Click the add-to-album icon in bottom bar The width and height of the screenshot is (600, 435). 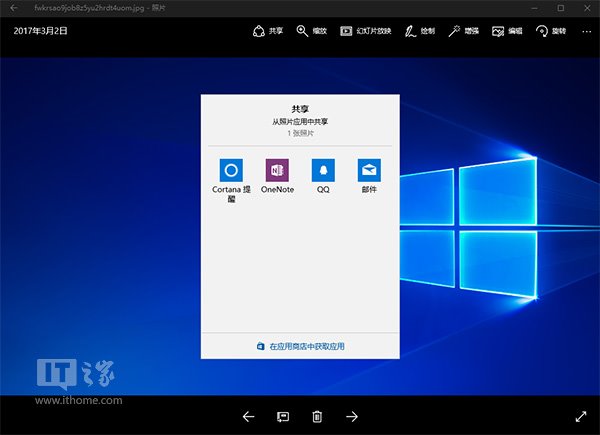283,417
